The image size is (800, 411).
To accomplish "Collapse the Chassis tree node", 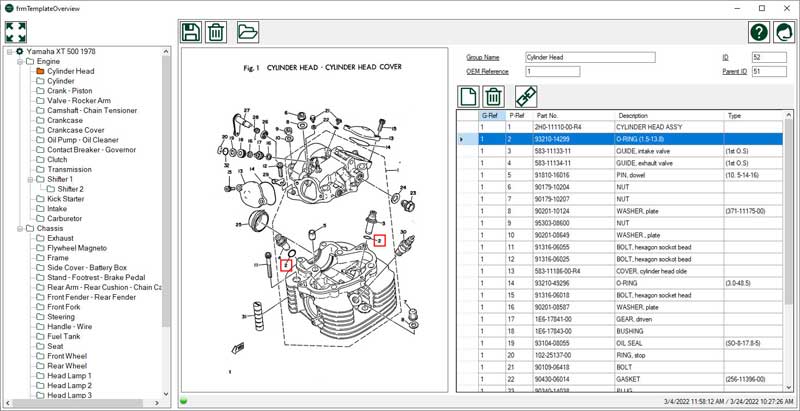I will [x=19, y=229].
